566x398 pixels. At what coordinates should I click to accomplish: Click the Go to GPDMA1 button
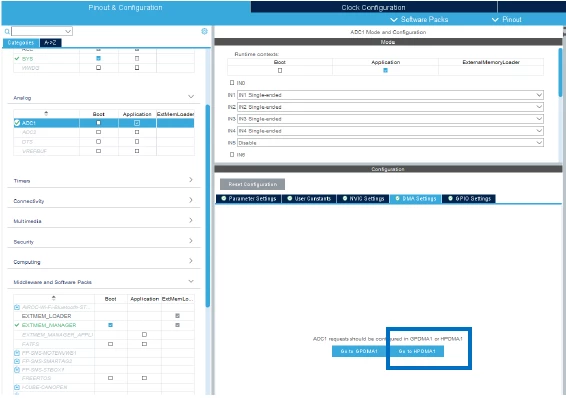[359, 351]
